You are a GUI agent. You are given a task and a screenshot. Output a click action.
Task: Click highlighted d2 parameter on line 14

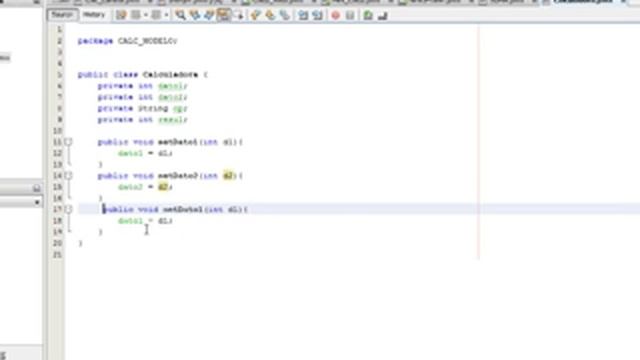(x=228, y=176)
